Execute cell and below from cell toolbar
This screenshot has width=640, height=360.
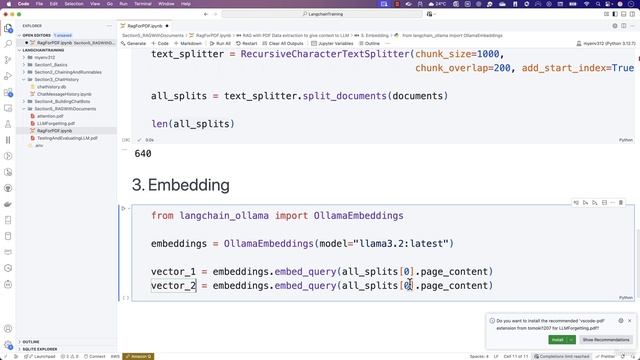[595, 202]
